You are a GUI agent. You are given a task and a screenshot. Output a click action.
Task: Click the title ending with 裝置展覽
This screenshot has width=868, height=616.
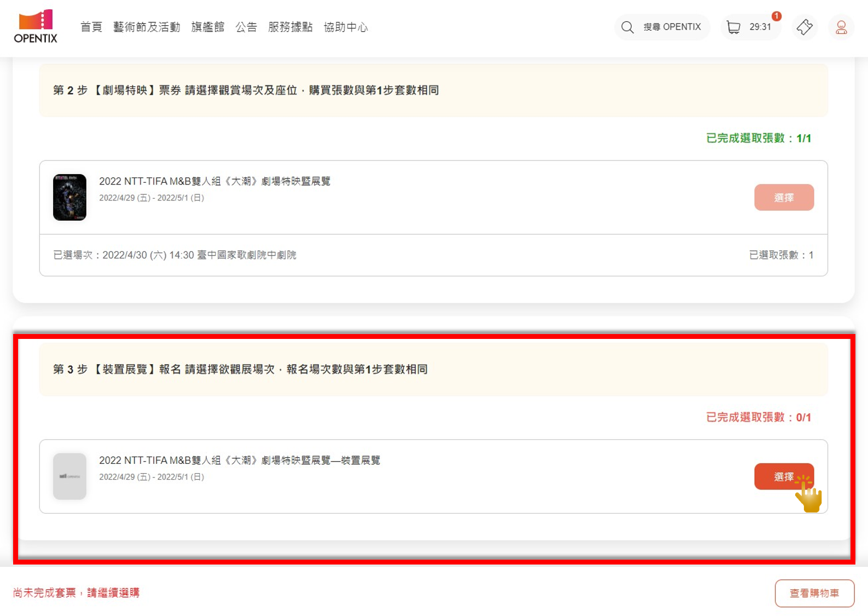tap(240, 460)
